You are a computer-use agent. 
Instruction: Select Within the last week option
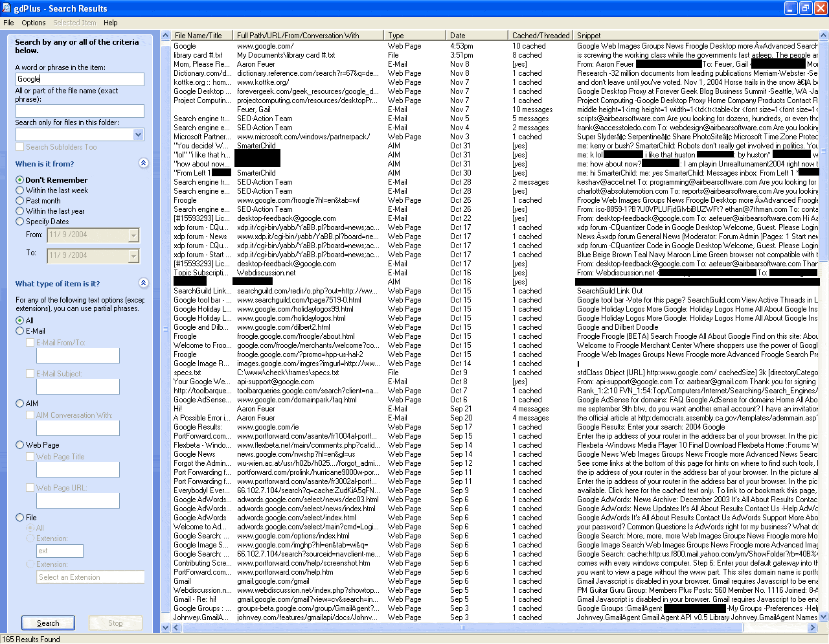coord(19,190)
